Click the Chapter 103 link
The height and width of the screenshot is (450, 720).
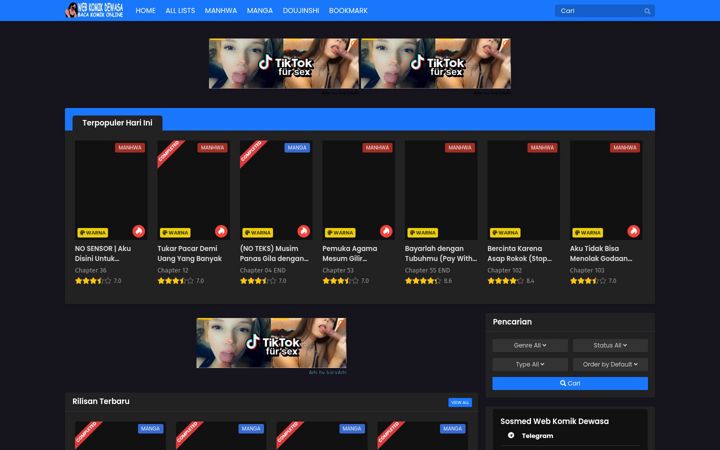coord(587,270)
